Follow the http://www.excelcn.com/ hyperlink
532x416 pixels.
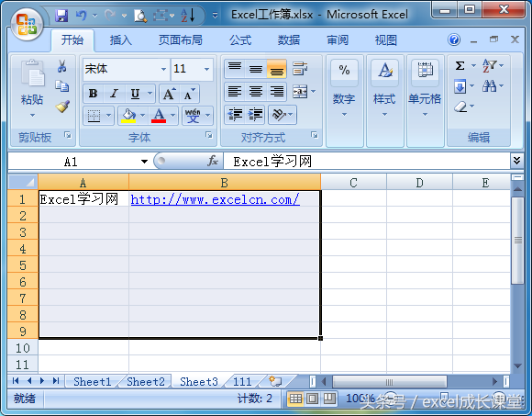pyautogui.click(x=216, y=199)
